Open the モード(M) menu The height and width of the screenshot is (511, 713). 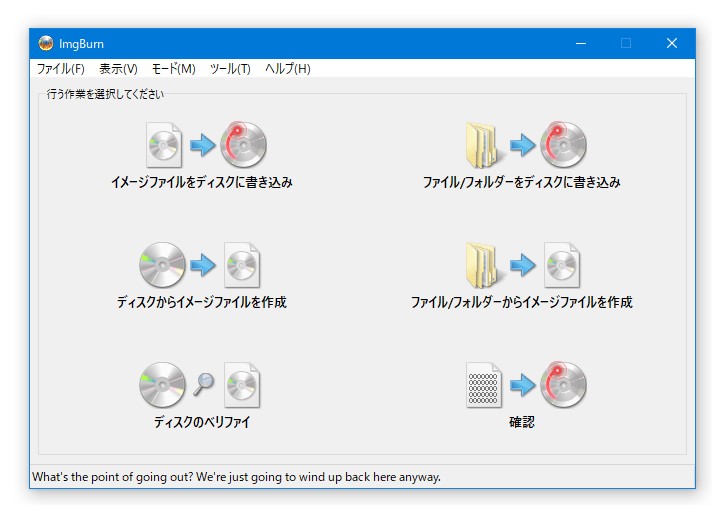coord(174,69)
